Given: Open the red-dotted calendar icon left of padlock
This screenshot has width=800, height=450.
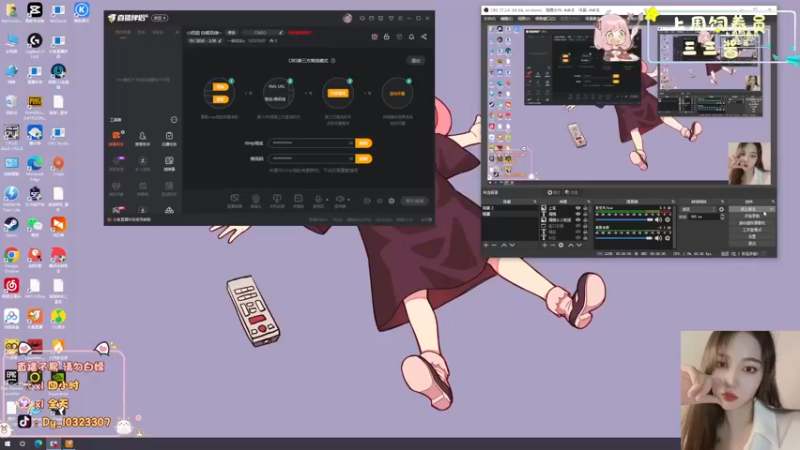Looking at the screenshot, I should (374, 37).
